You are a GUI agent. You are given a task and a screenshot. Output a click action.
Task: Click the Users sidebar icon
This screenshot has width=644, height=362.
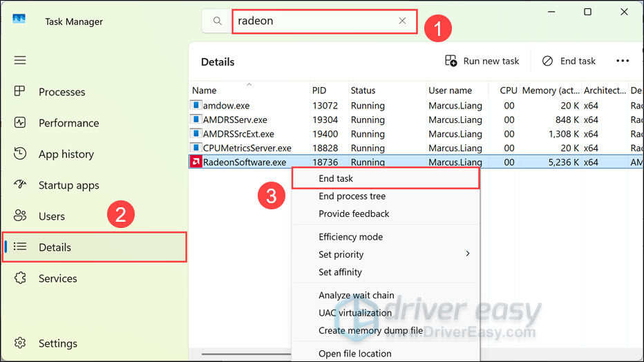point(20,216)
